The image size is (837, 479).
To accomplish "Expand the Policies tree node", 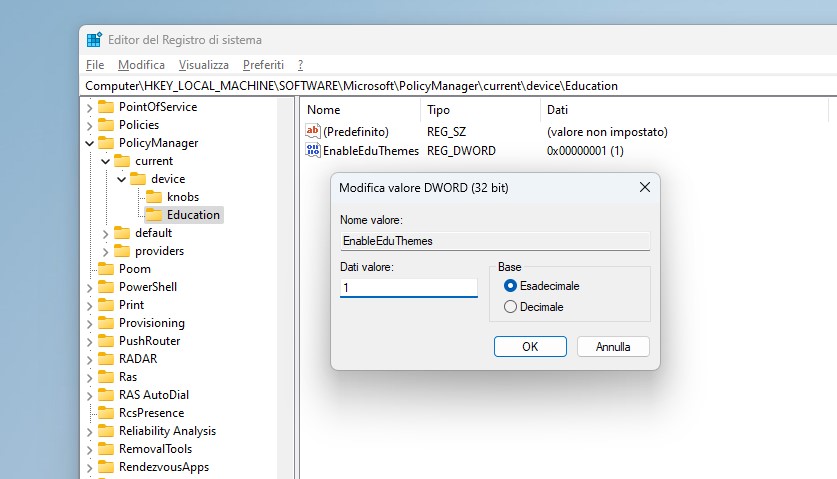I will coord(90,126).
